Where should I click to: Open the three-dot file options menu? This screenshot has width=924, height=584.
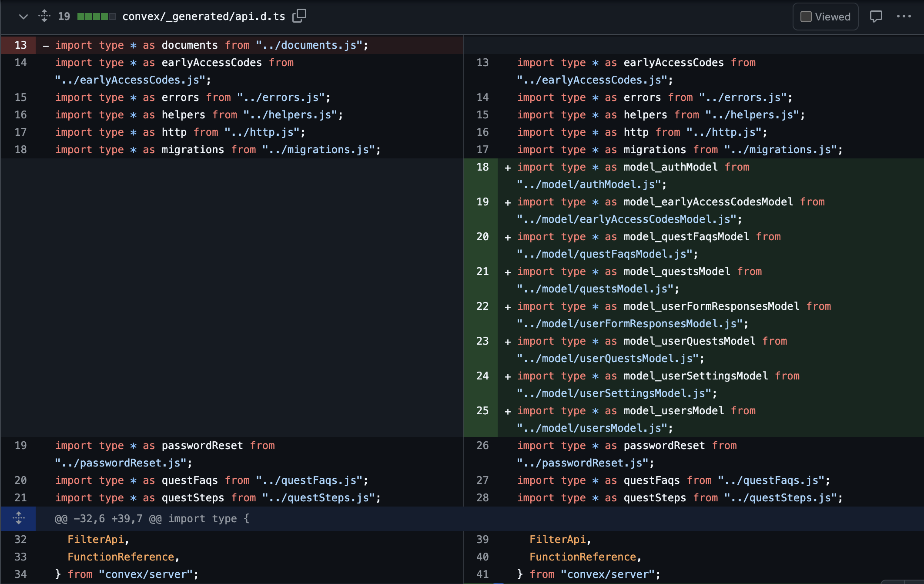coord(904,17)
